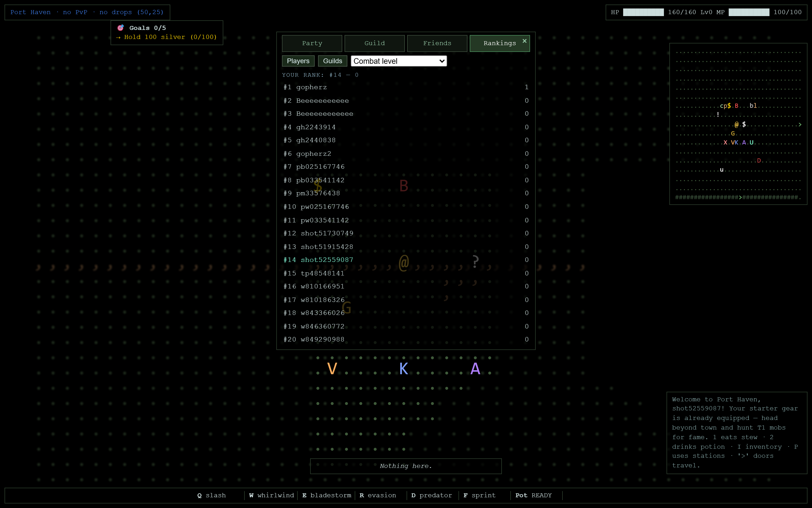Use the Pot READY slot
Screen dimensions: 812x508
click(533, 495)
